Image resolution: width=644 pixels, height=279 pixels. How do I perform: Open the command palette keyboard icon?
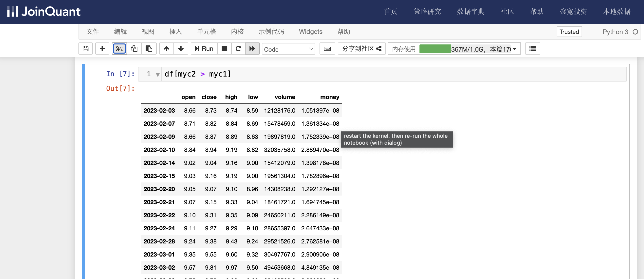point(327,49)
